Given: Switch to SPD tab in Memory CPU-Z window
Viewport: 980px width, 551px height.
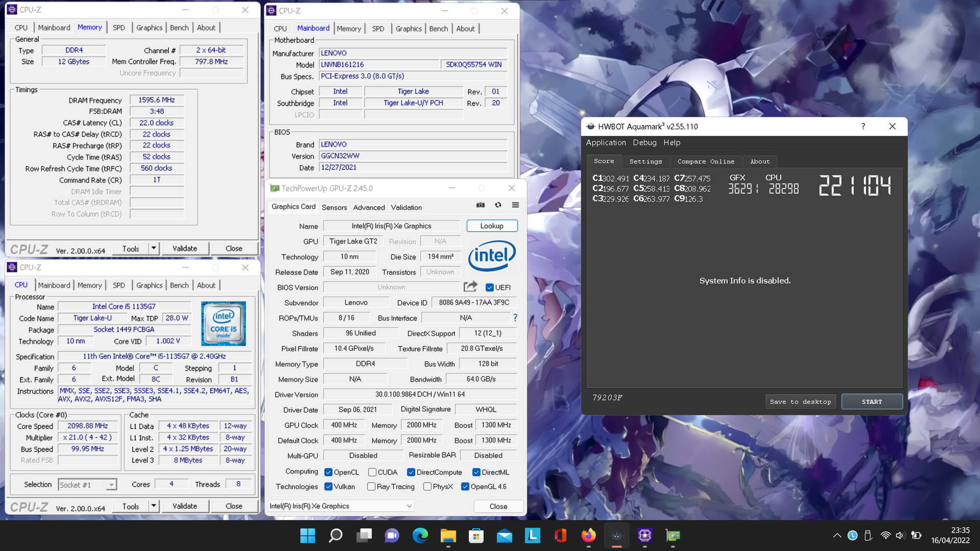Looking at the screenshot, I should [x=118, y=28].
